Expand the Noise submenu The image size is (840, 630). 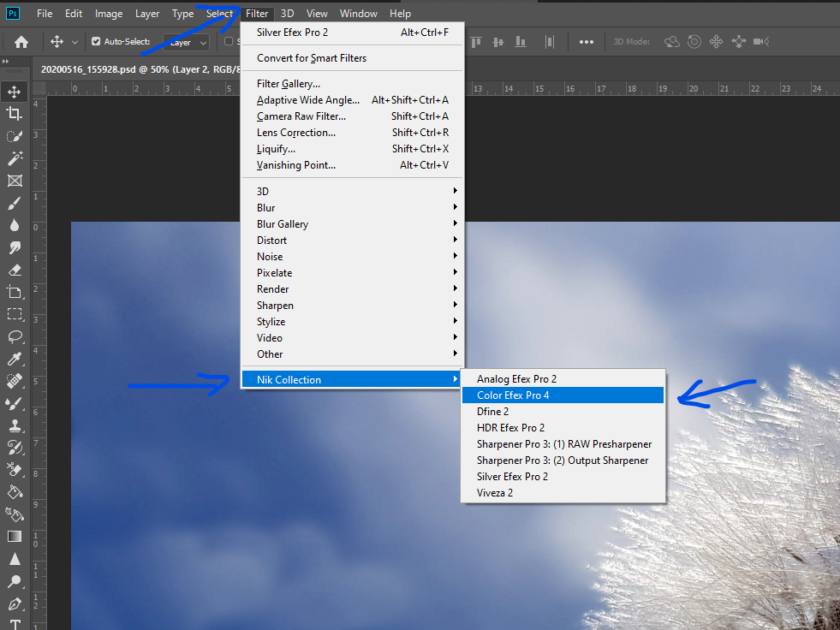click(352, 256)
